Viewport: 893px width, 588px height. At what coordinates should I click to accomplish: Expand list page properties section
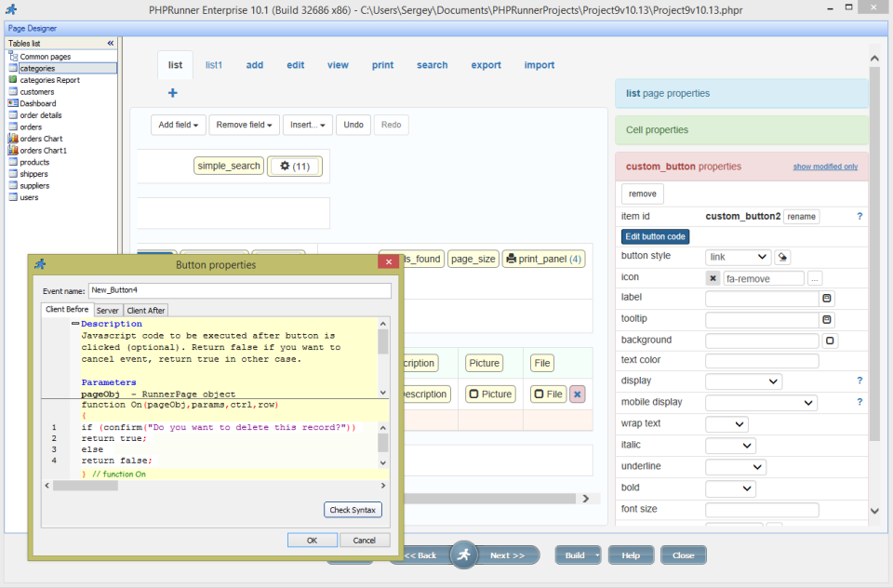coord(741,93)
